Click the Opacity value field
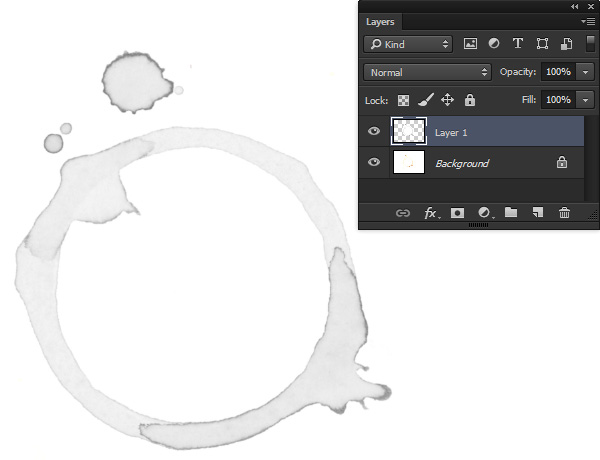 point(558,72)
